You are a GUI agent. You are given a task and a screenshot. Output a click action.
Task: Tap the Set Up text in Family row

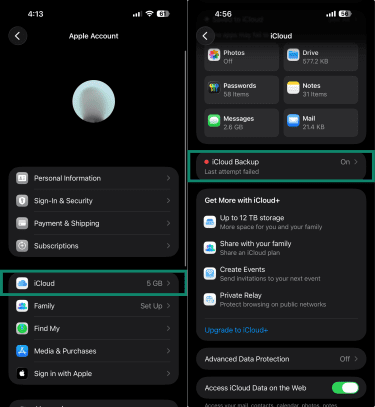pyautogui.click(x=151, y=306)
